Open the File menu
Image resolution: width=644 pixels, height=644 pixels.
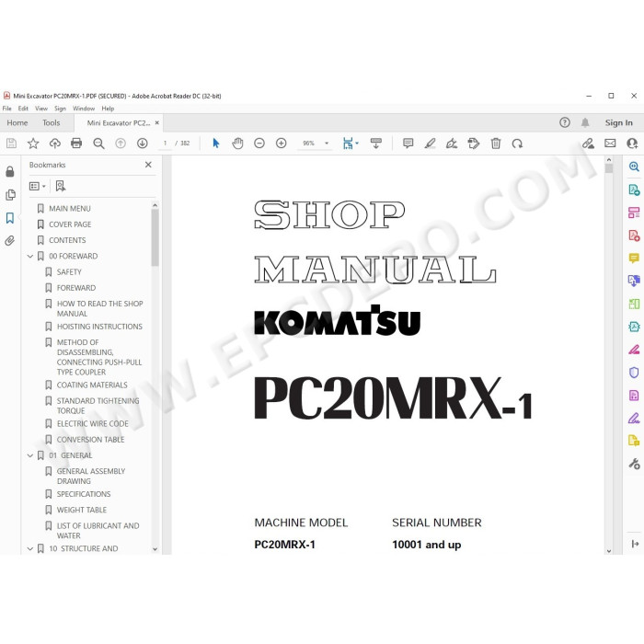(x=7, y=109)
